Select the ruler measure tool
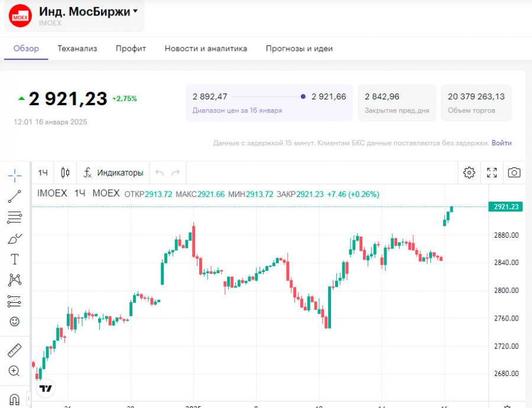 15,350
